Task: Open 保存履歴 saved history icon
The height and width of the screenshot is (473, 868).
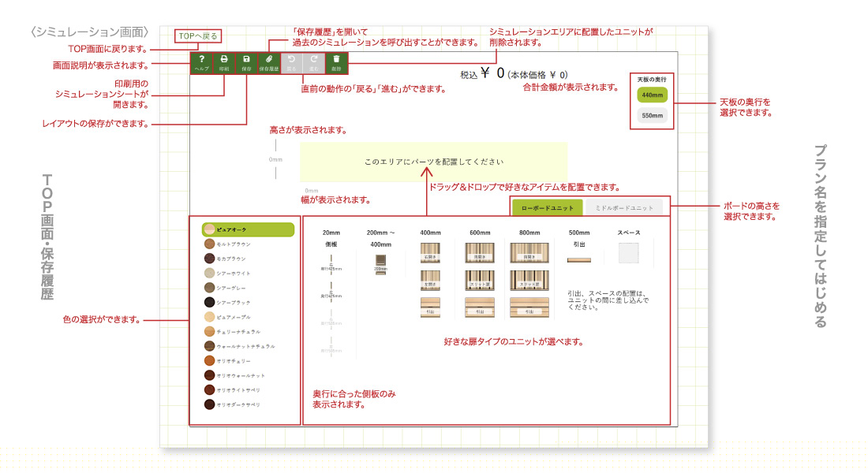Action: click(x=269, y=63)
